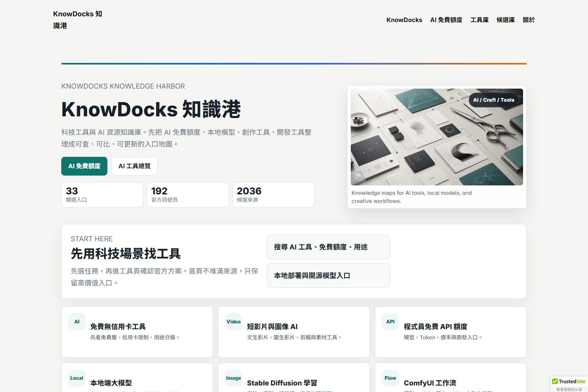Click the KNOWDOCKS KNOWLEDGE HARBOR label
Image resolution: width=588 pixels, height=392 pixels.
coord(123,86)
